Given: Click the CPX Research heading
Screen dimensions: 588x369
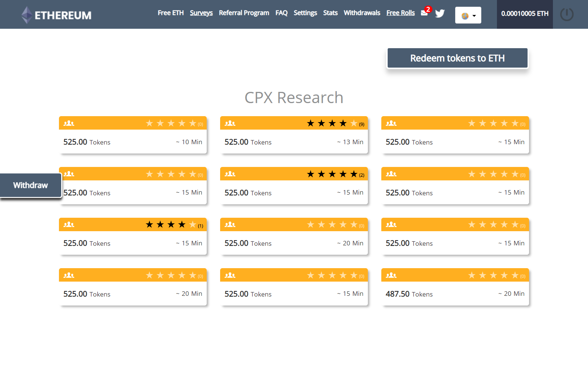Looking at the screenshot, I should [x=294, y=97].
